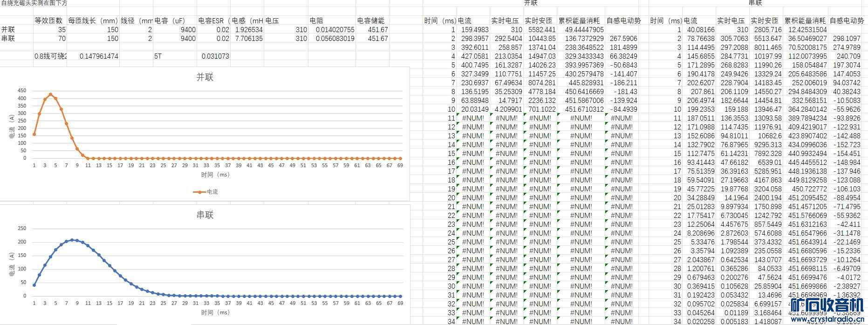Click the 串联 chart title above blue curve
868x325 pixels.
click(205, 215)
